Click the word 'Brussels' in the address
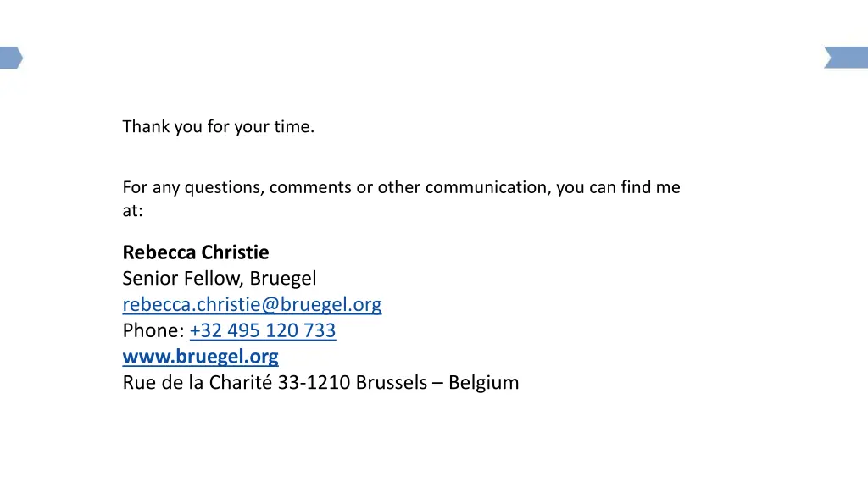 coord(392,382)
